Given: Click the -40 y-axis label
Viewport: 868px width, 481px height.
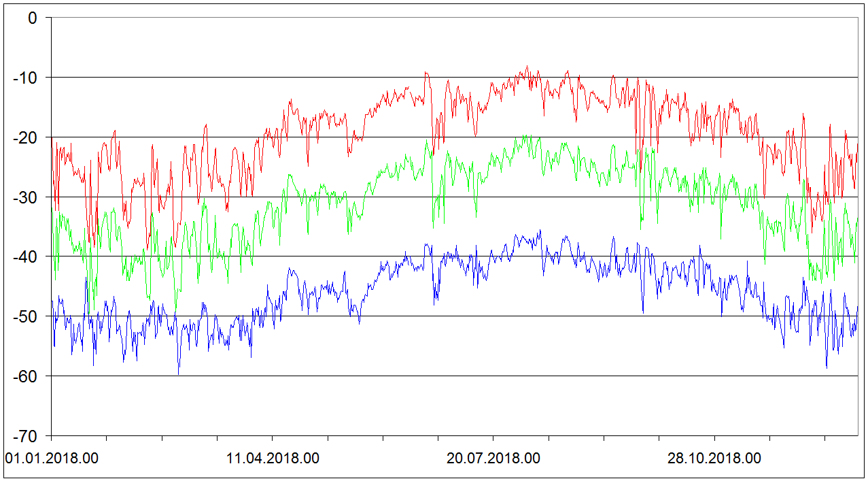Looking at the screenshot, I should [26, 256].
